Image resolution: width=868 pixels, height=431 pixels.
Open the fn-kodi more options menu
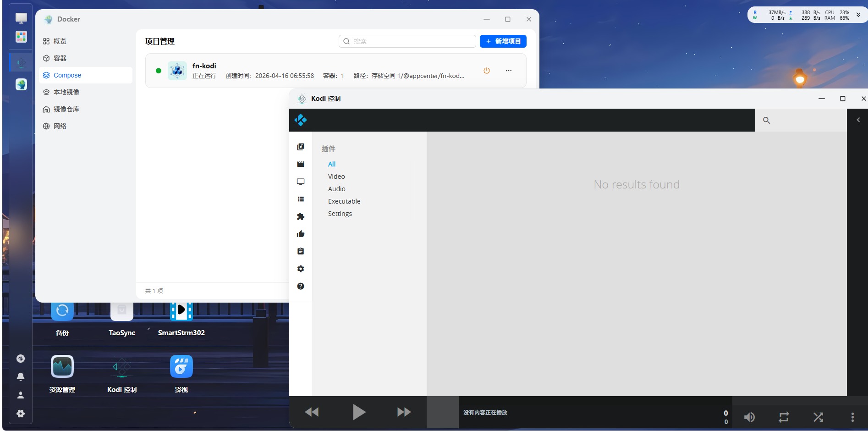point(509,71)
